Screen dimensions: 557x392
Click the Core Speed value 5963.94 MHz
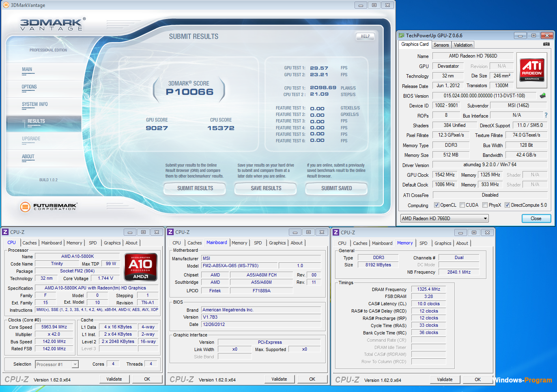click(54, 327)
